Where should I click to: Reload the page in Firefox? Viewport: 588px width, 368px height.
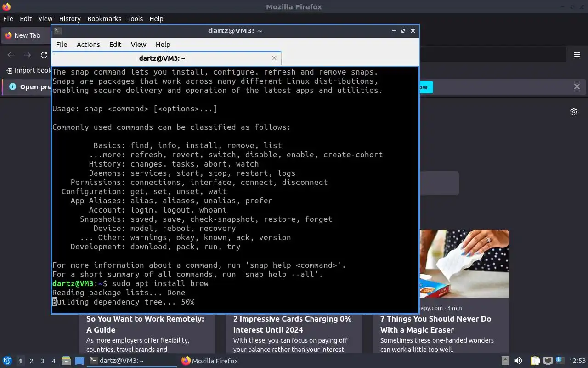pyautogui.click(x=44, y=55)
